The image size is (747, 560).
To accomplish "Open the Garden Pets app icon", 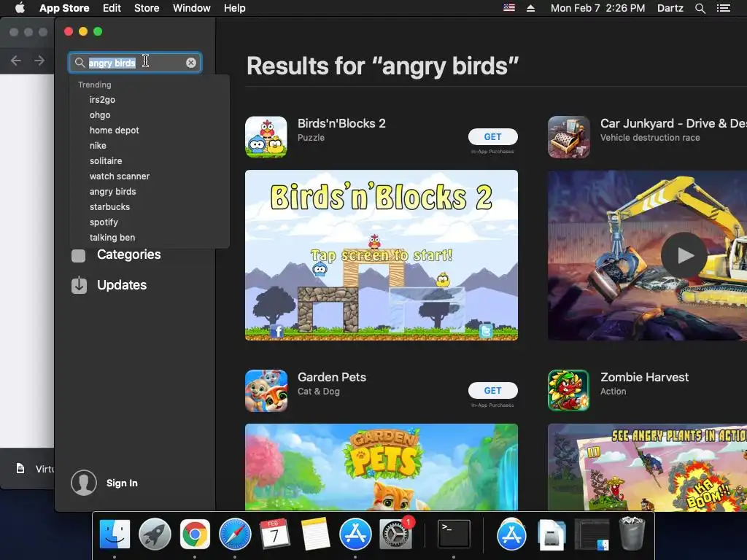I will point(266,391).
